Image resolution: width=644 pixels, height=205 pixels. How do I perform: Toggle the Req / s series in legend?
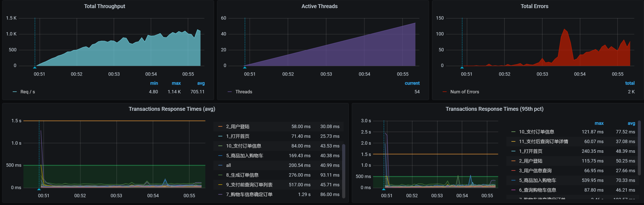click(x=28, y=92)
